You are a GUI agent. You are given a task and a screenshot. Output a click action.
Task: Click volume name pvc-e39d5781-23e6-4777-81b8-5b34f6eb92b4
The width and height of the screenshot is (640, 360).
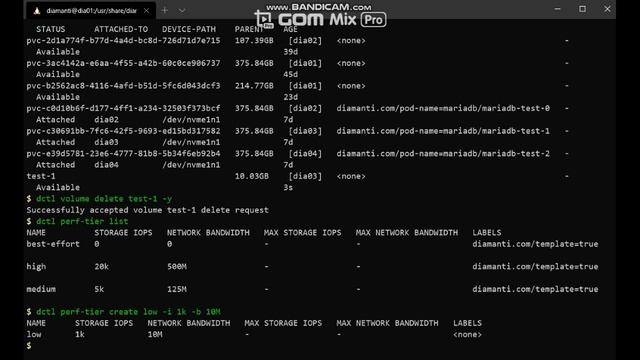point(123,153)
